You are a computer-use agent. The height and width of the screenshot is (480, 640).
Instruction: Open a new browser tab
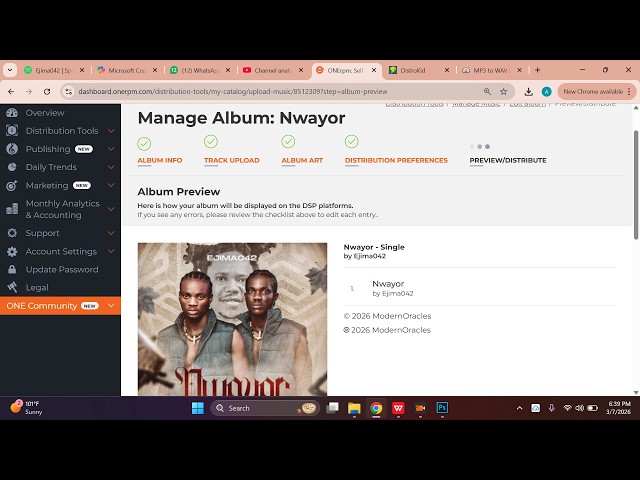[x=538, y=70]
